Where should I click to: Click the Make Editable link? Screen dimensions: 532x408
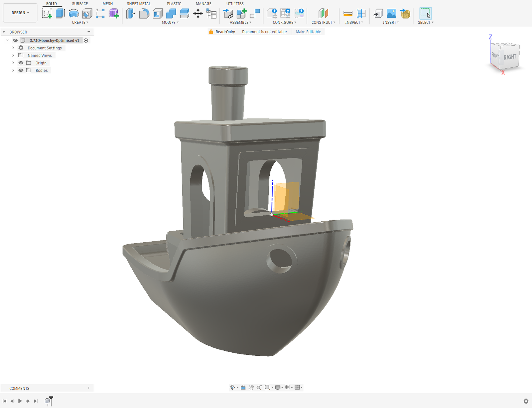pyautogui.click(x=309, y=32)
